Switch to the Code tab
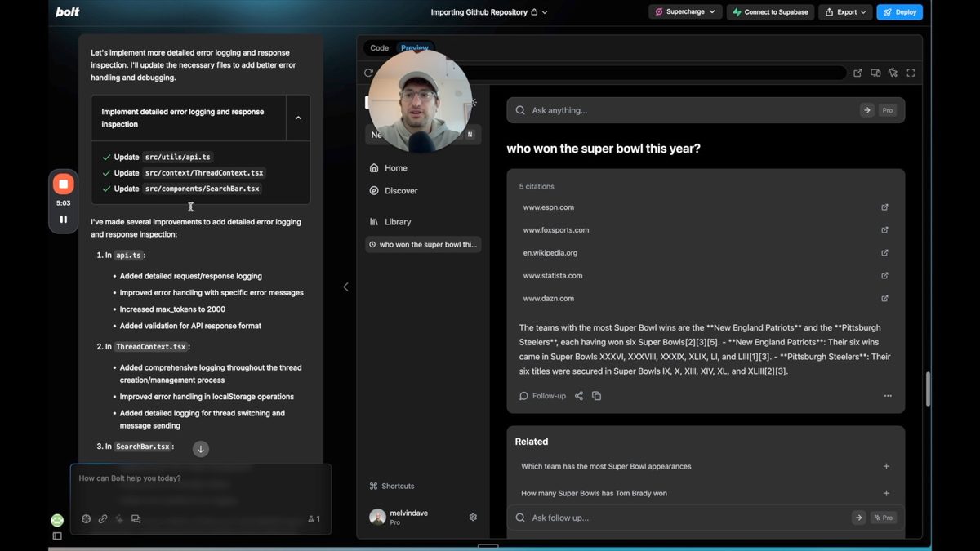Viewport: 980px width, 551px height. click(379, 48)
